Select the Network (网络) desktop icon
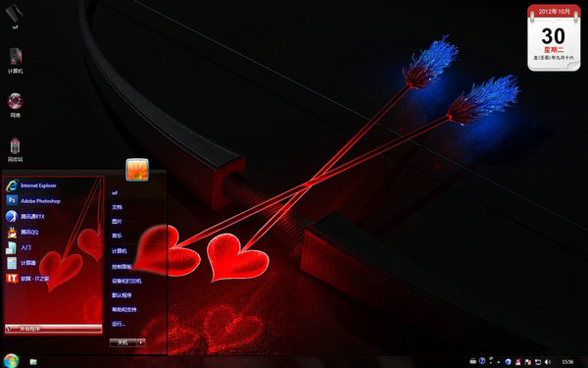The image size is (588, 368). [x=15, y=105]
